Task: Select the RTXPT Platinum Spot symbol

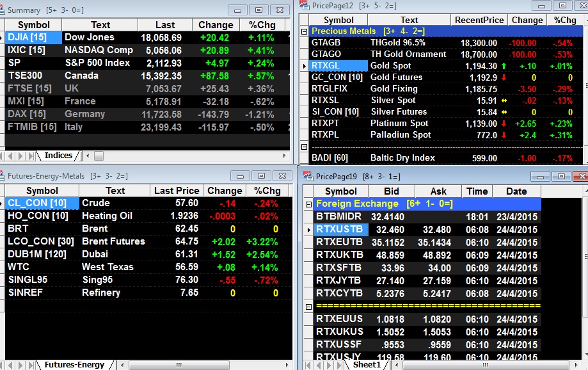Action: tap(338, 124)
